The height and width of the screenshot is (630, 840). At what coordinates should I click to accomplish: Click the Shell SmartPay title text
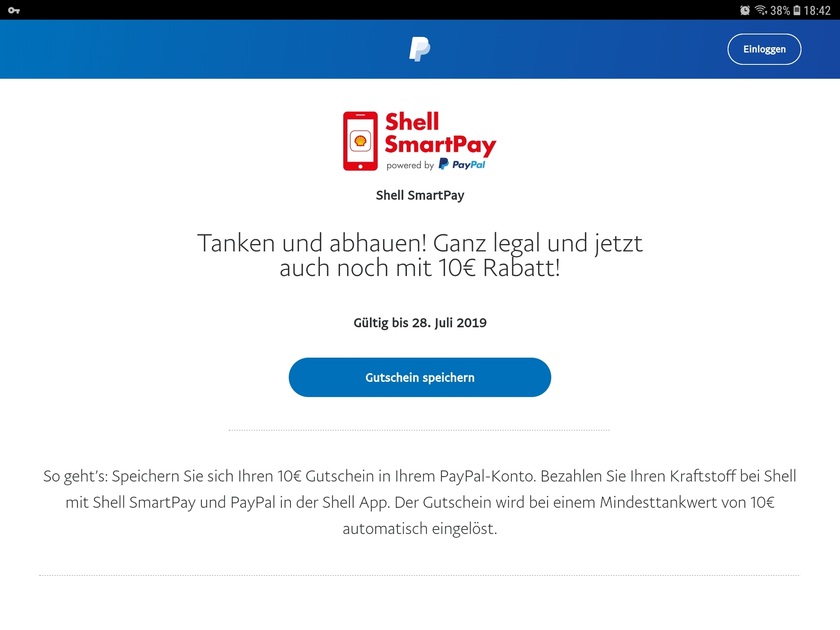point(420,195)
